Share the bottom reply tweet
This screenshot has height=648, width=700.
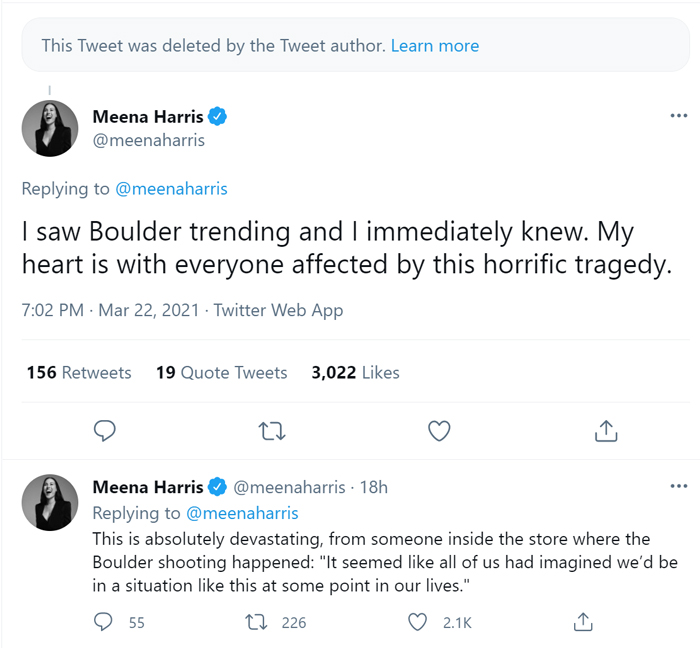point(582,622)
